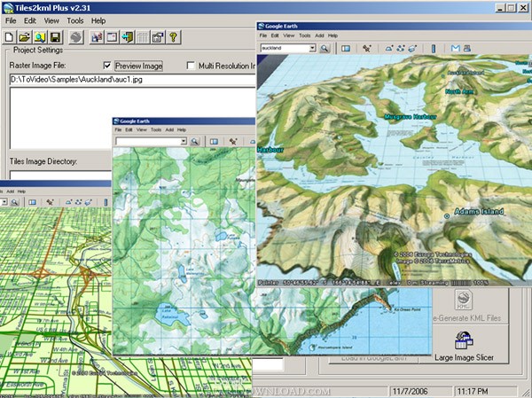
Task: Click the Re-Generate KML Files button
Action: pyautogui.click(x=470, y=307)
